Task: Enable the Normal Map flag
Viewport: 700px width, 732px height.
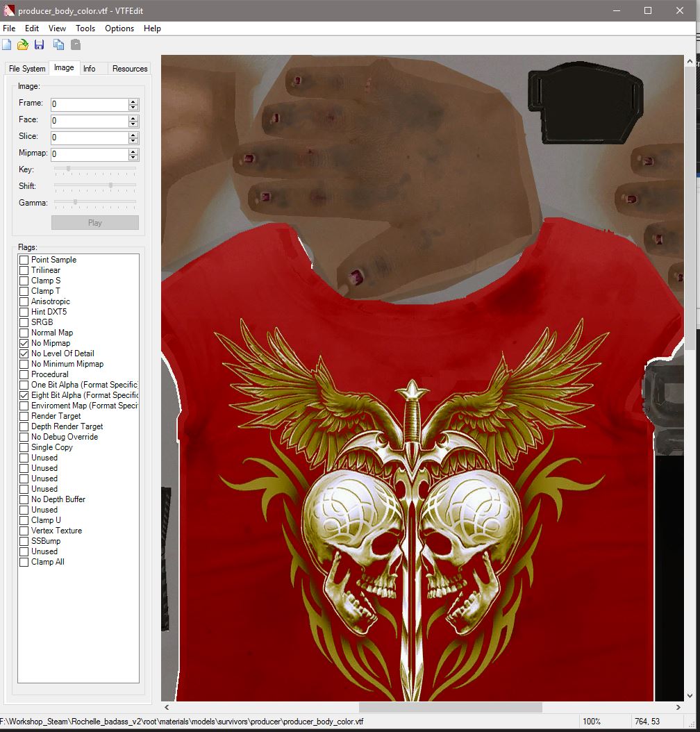Action: click(x=24, y=333)
